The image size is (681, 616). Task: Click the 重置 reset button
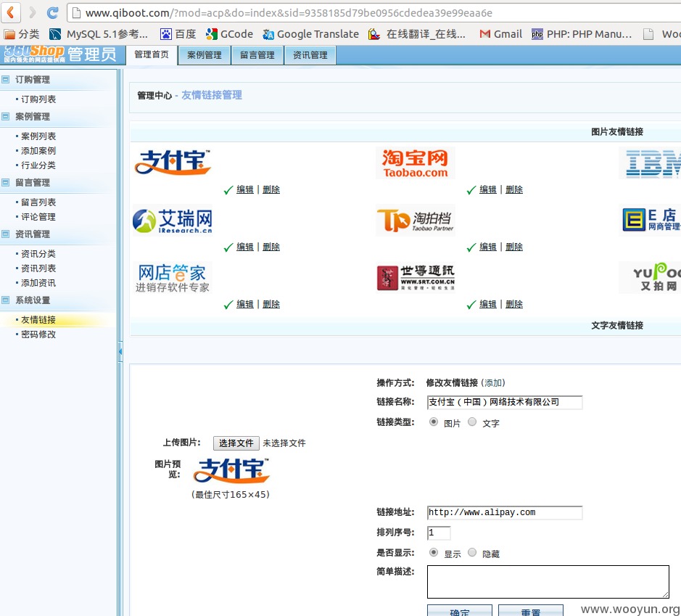tap(531, 610)
